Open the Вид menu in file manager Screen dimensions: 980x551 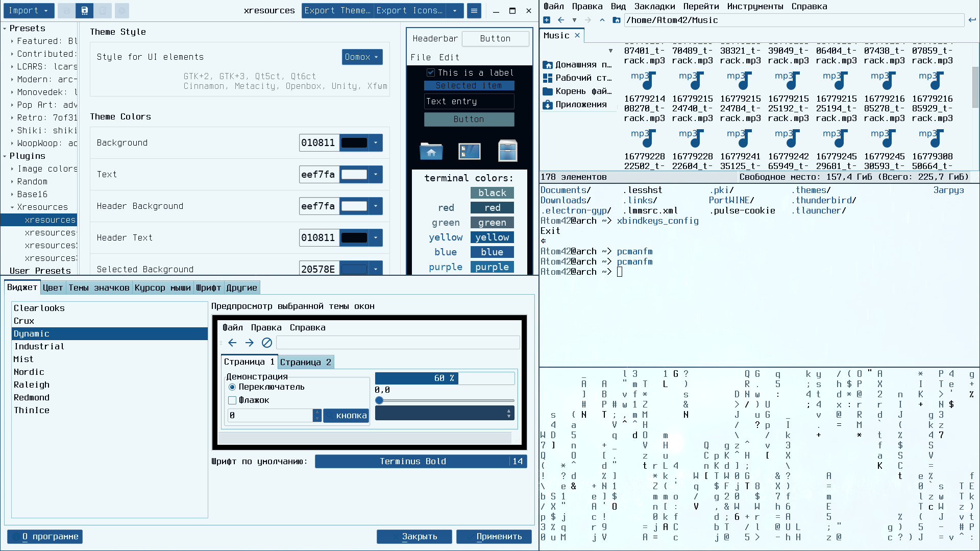coord(618,7)
